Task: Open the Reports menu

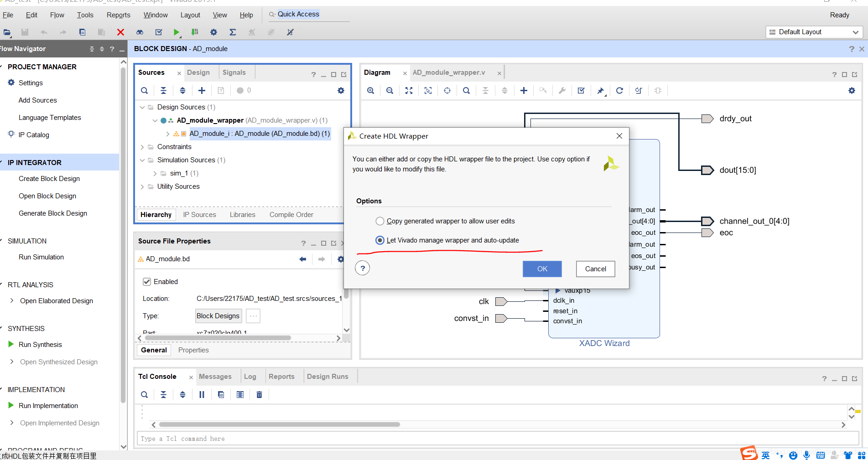Action: (119, 15)
